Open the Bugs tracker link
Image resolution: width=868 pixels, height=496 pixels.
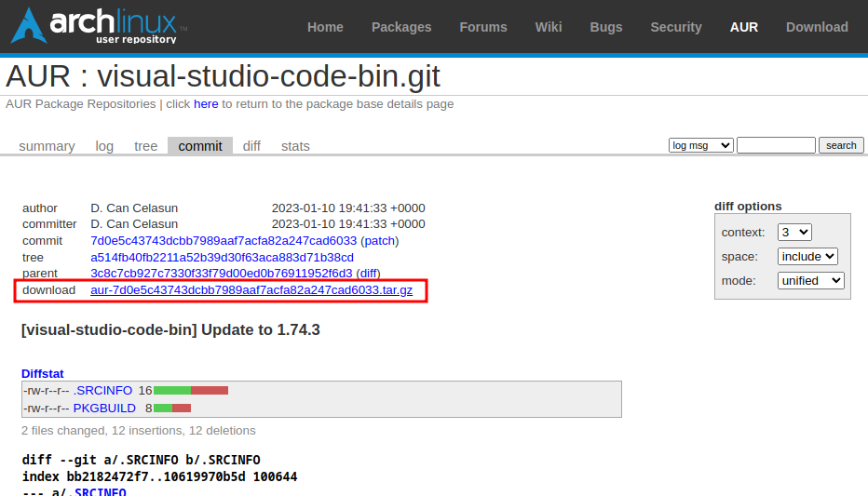click(x=605, y=27)
